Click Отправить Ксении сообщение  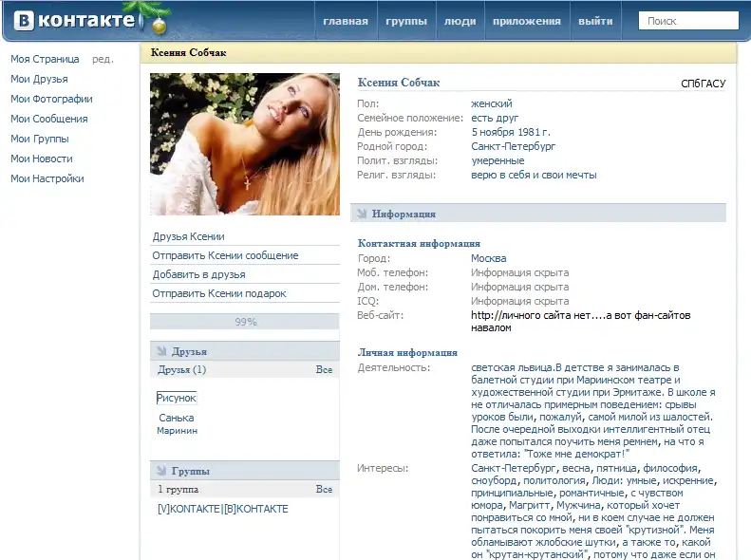(225, 255)
